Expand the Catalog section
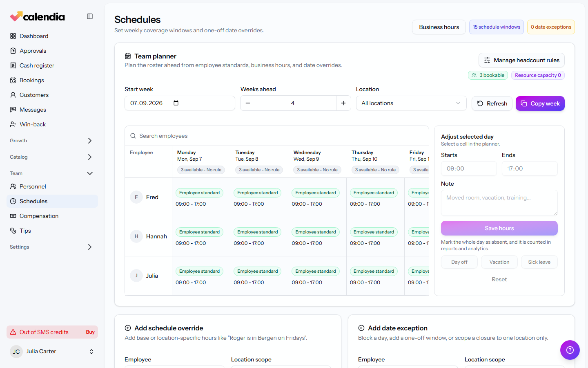Viewport: 588px width, 368px height. 52,157
